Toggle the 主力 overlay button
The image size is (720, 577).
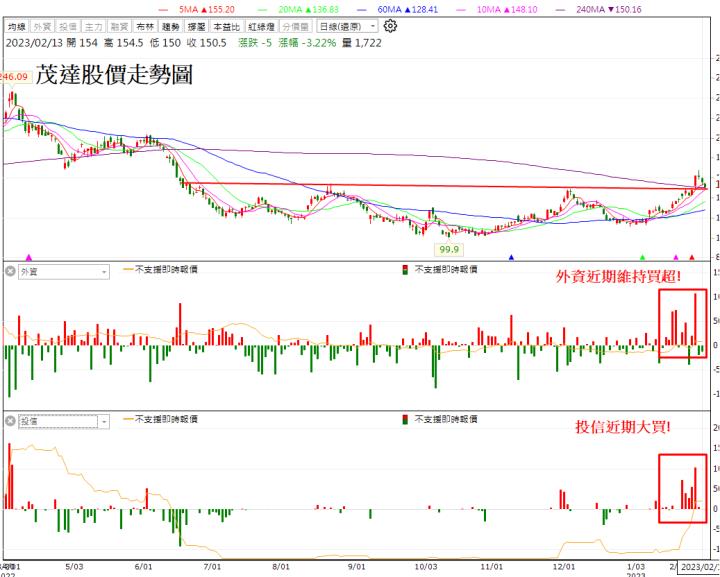94,27
